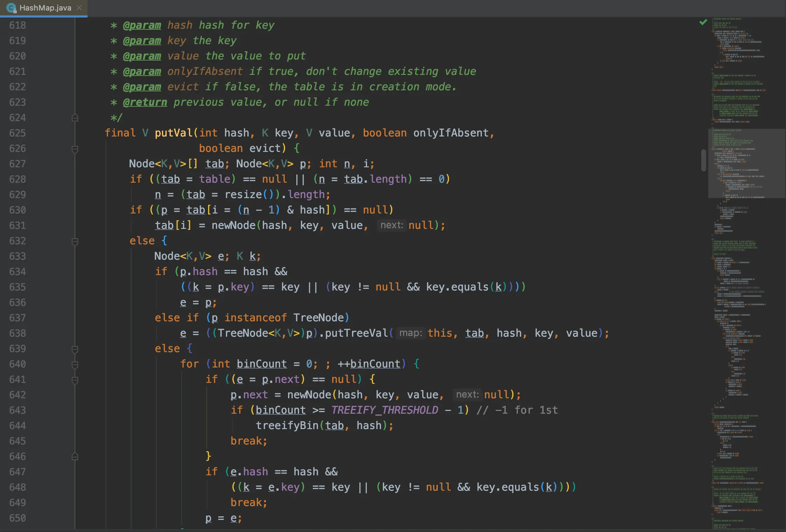This screenshot has height=532, width=786.
Task: Fold the else block at line 632
Action: [75, 241]
